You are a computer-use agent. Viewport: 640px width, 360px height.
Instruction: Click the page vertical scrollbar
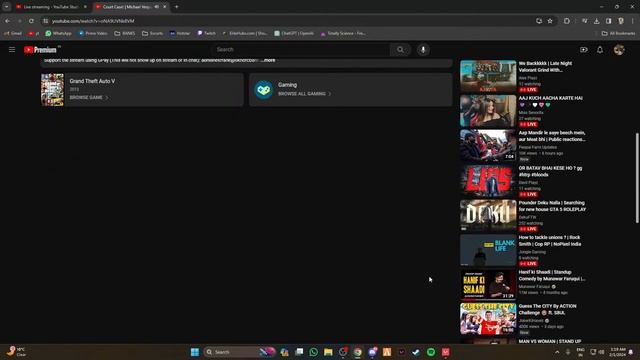(637, 178)
